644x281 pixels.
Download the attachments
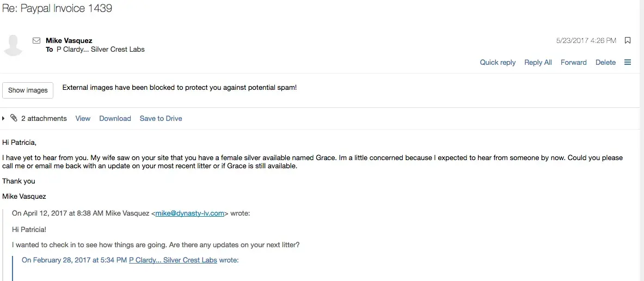(115, 118)
